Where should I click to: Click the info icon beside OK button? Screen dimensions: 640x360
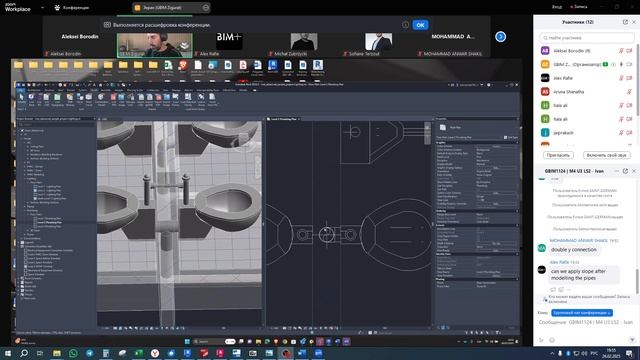[x=405, y=25]
